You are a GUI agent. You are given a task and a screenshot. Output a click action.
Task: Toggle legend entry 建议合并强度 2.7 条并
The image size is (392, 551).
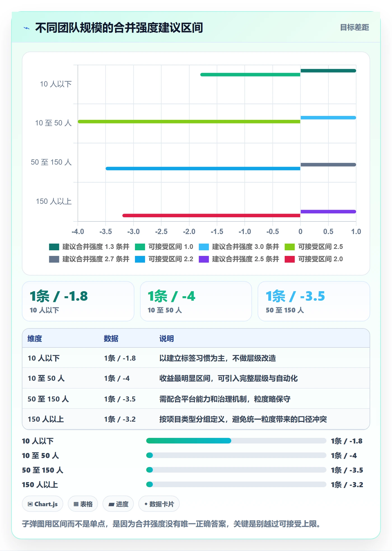point(89,259)
